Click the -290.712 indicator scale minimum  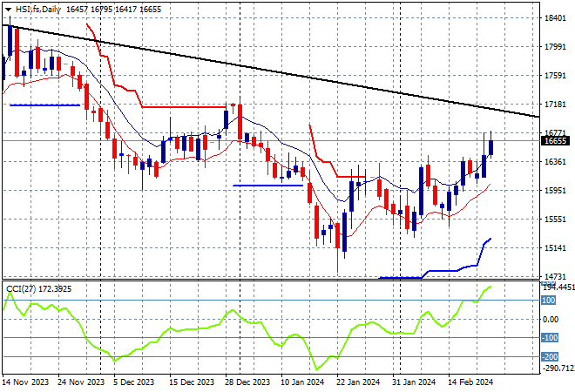tap(558, 368)
